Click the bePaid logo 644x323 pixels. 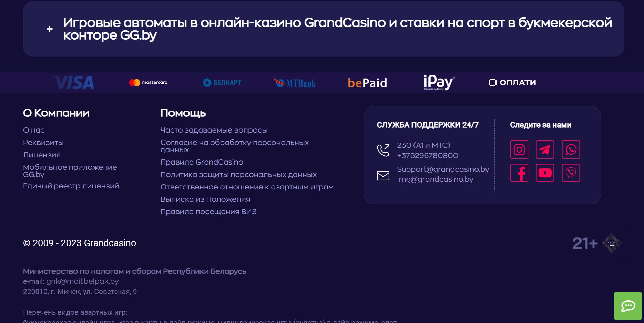367,83
